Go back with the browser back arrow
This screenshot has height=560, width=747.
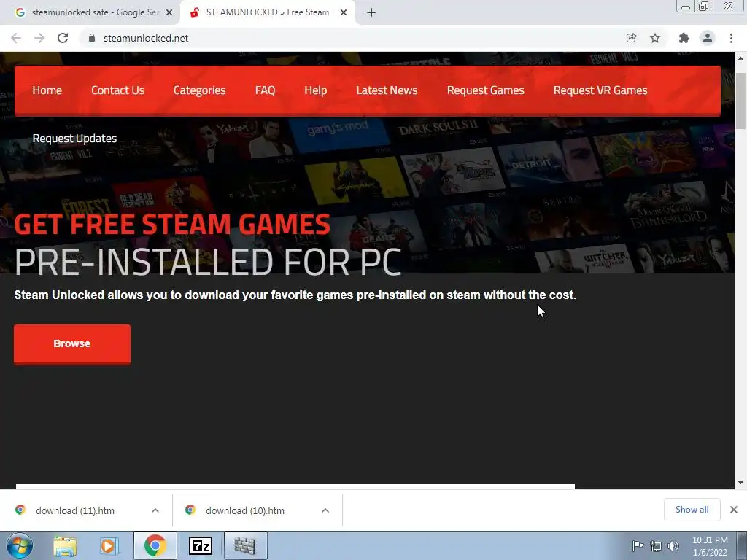(x=16, y=38)
